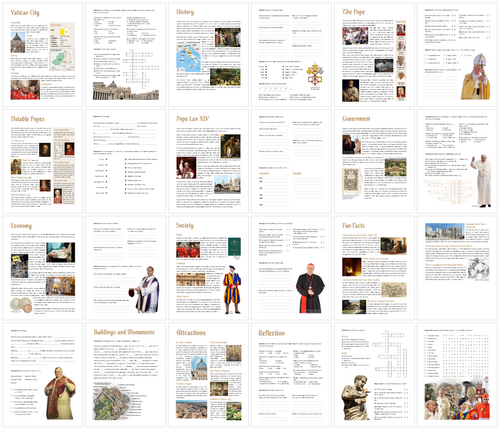500x430 pixels.
Task: Open the worksheet with priest in purple stole
Action: [x=125, y=268]
